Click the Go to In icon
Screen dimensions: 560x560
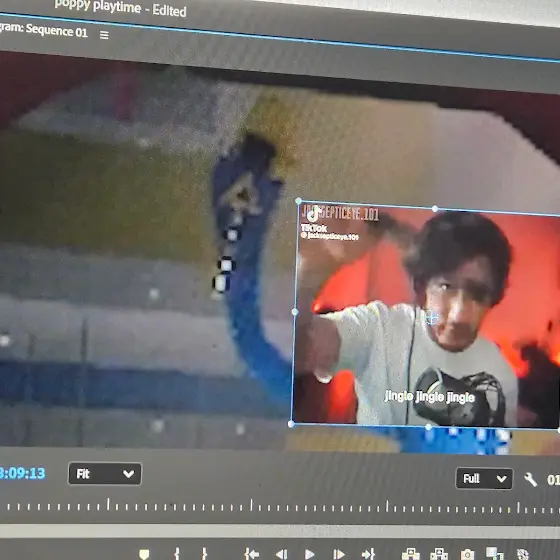point(251,554)
